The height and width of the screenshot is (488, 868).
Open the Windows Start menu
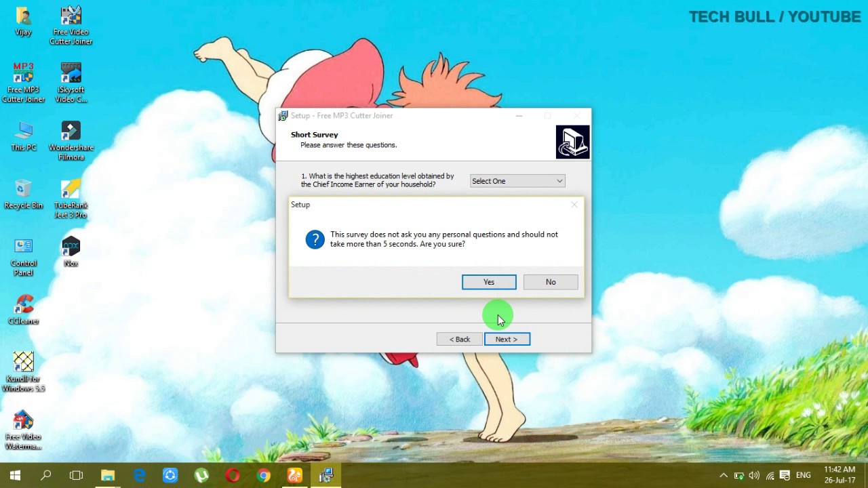15,476
